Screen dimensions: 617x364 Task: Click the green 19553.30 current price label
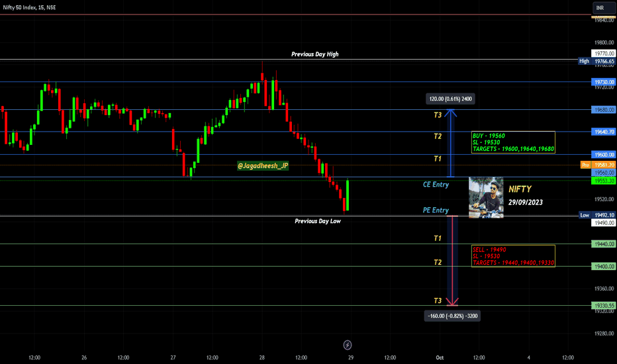[603, 181]
